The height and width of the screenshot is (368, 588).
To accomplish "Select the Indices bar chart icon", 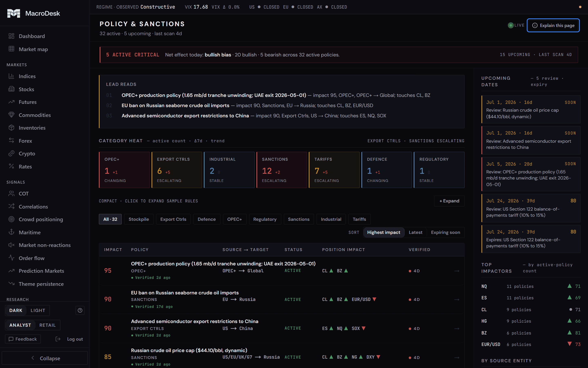I will tap(11, 76).
